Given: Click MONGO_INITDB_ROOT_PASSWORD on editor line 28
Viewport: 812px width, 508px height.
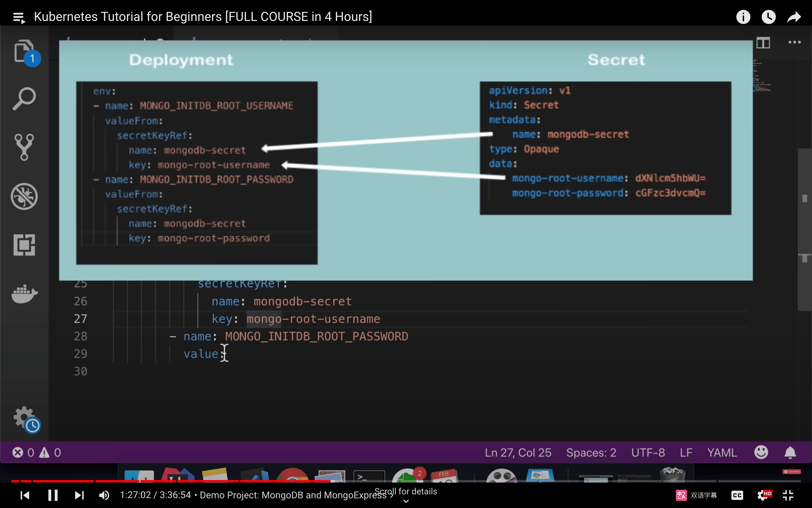Looking at the screenshot, I should [316, 337].
